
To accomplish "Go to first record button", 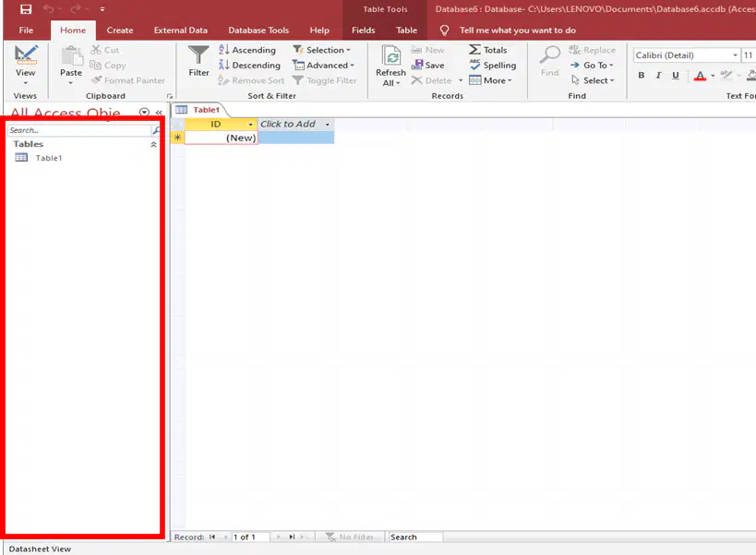I will (x=212, y=537).
